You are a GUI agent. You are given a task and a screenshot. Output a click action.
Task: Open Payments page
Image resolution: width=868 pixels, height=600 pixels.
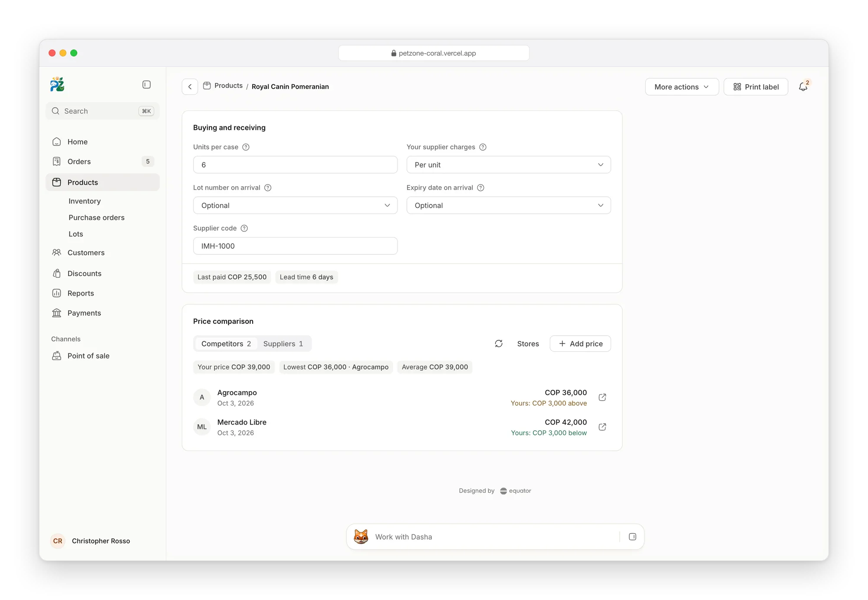click(x=102, y=313)
